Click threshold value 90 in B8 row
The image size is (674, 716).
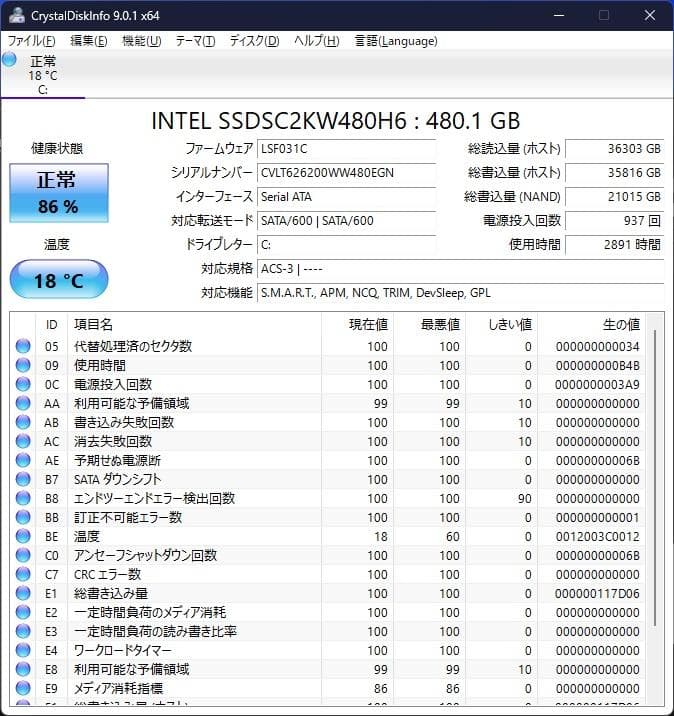click(x=525, y=499)
